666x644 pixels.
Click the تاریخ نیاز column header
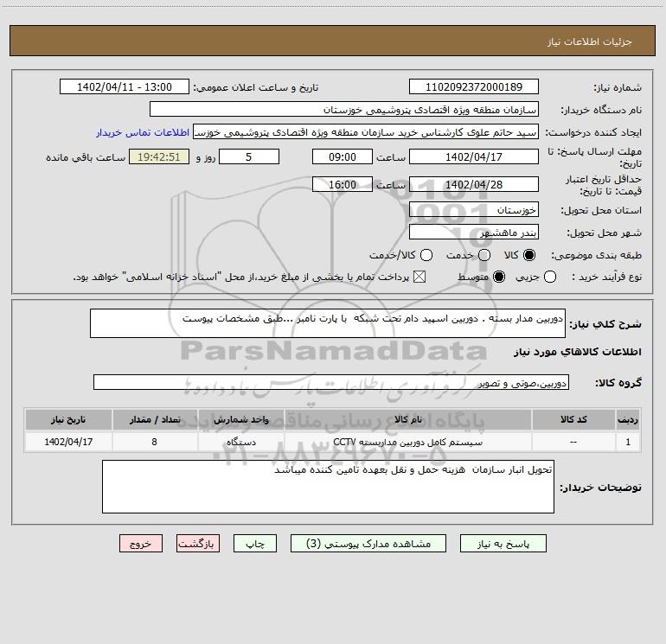[x=68, y=419]
